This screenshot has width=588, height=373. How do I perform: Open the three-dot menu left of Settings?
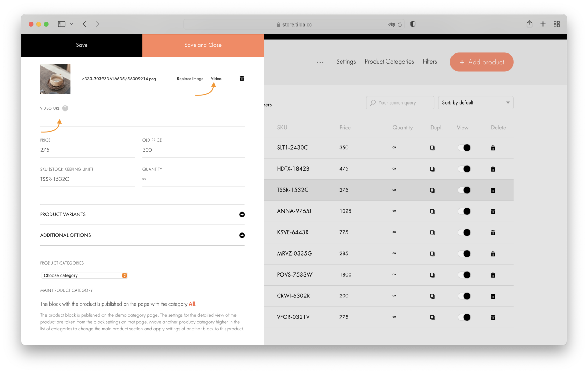pos(320,62)
